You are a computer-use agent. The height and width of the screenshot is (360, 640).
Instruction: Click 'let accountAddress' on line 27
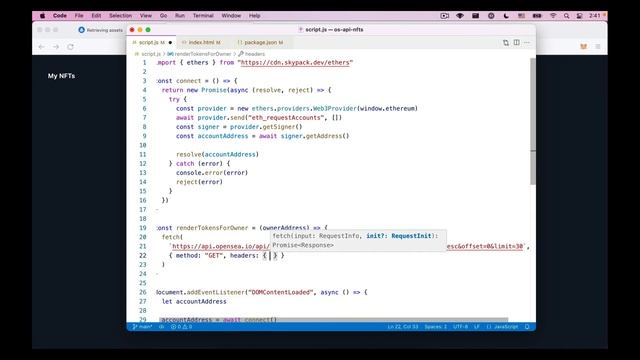194,302
